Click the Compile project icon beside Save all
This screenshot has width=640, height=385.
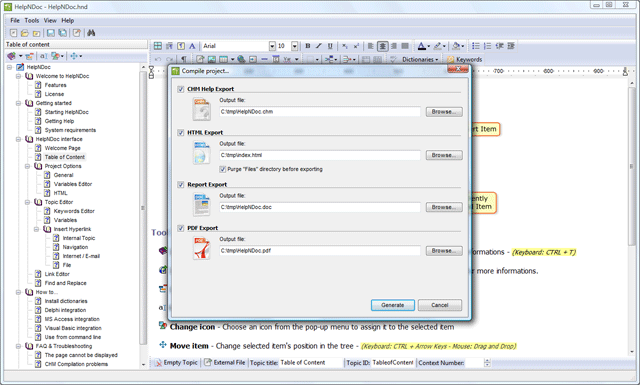click(77, 33)
